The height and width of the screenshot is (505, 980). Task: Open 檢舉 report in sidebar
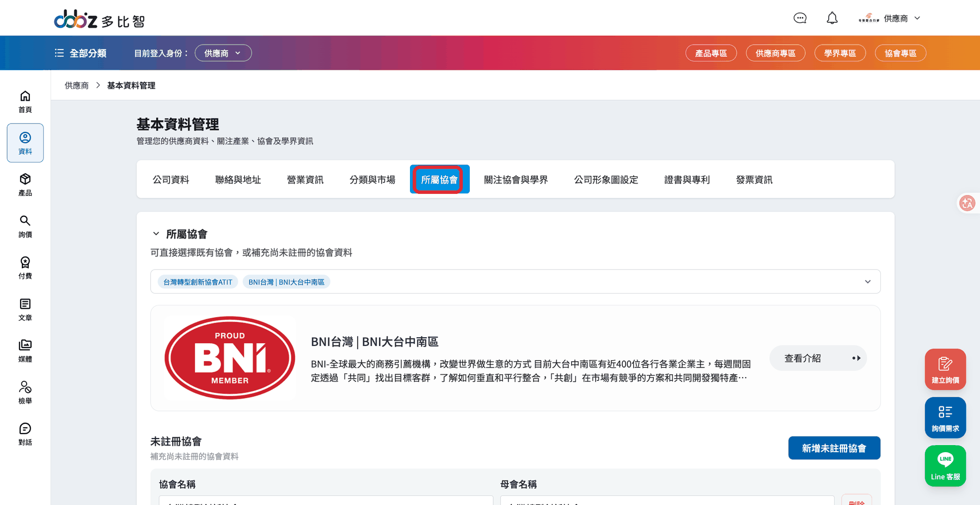(x=25, y=393)
